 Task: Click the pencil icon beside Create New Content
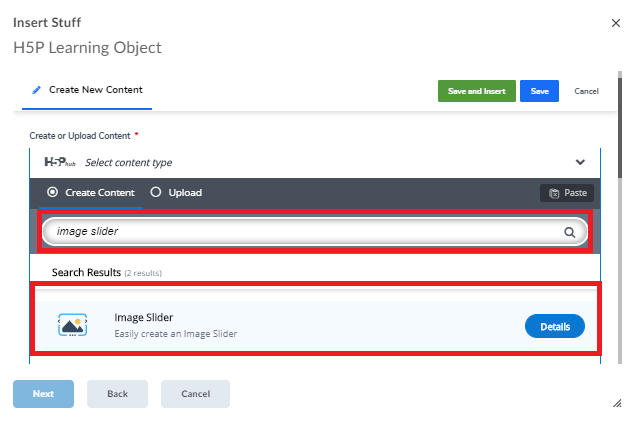click(x=36, y=90)
